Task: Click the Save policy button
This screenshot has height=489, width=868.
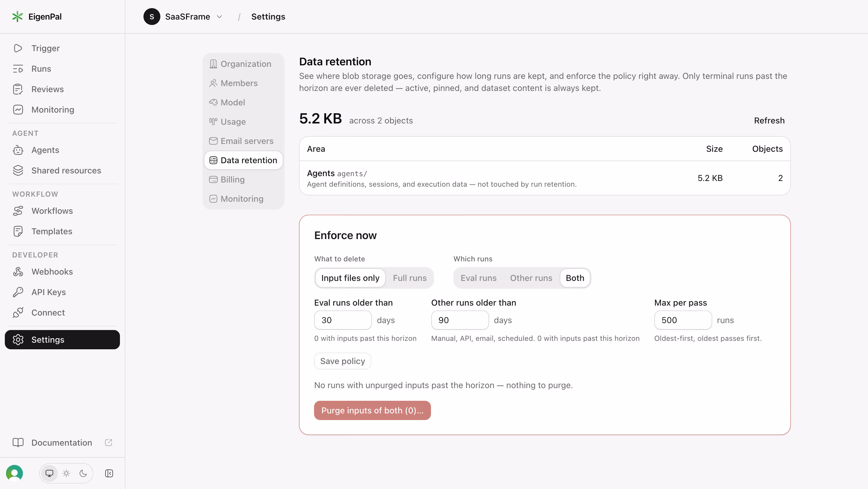Action: click(342, 361)
